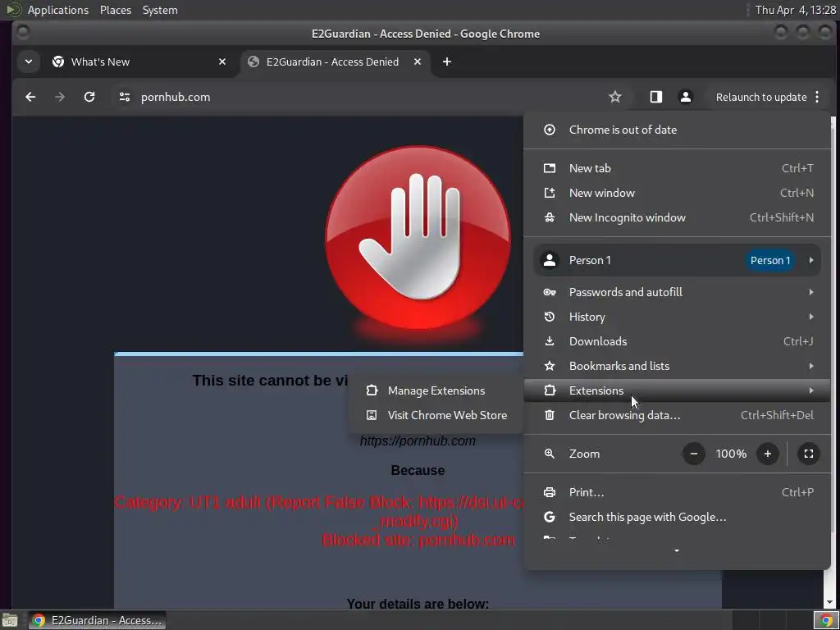Viewport: 840px width, 630px height.
Task: Switch to the What's New tab
Action: tap(139, 62)
